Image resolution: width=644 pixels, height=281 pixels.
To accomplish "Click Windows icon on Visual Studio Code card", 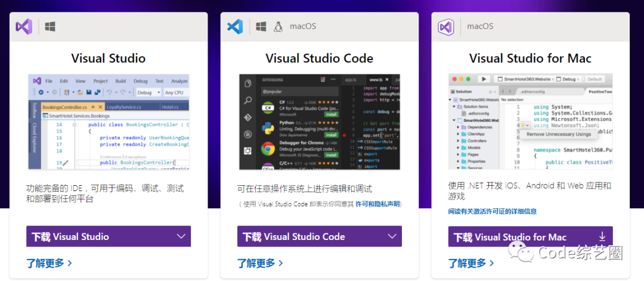I will coord(261,27).
